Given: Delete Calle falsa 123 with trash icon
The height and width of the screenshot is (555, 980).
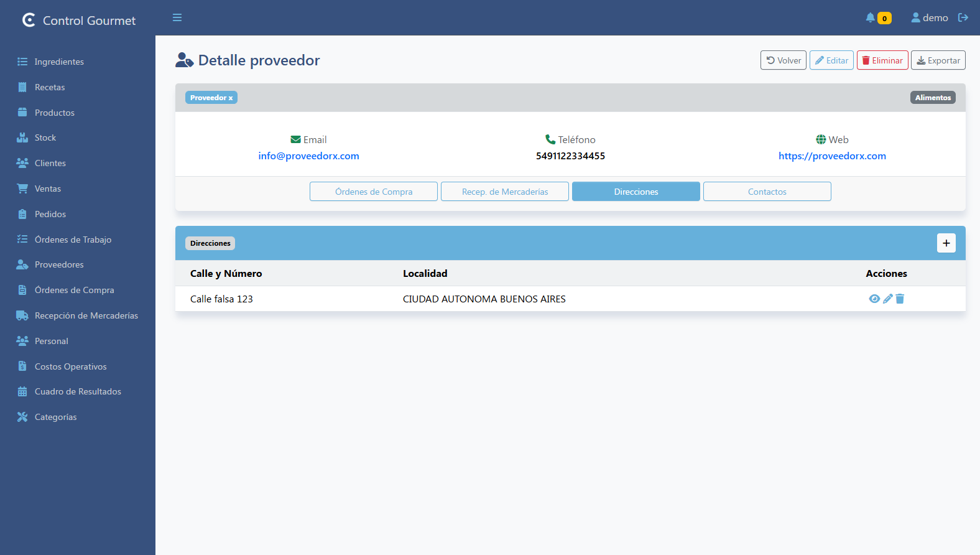Looking at the screenshot, I should coord(900,299).
